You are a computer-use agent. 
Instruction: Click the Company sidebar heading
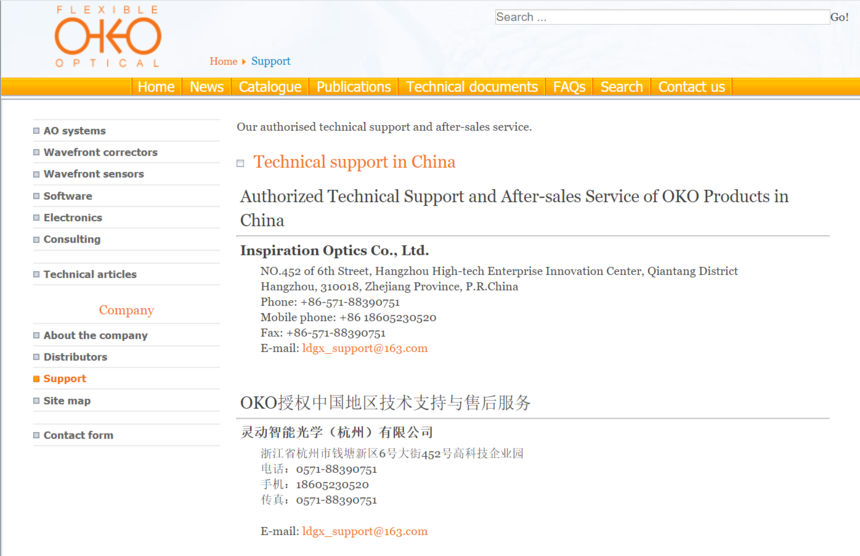click(x=126, y=310)
